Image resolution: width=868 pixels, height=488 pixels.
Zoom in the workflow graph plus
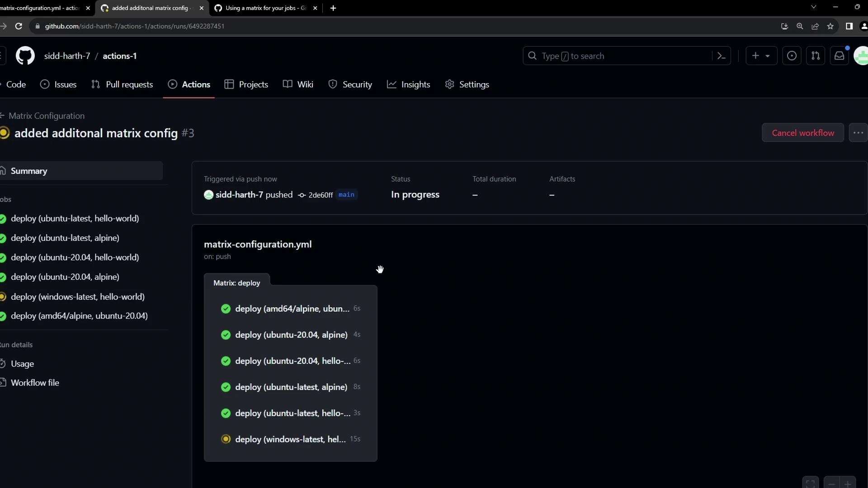pos(848,483)
